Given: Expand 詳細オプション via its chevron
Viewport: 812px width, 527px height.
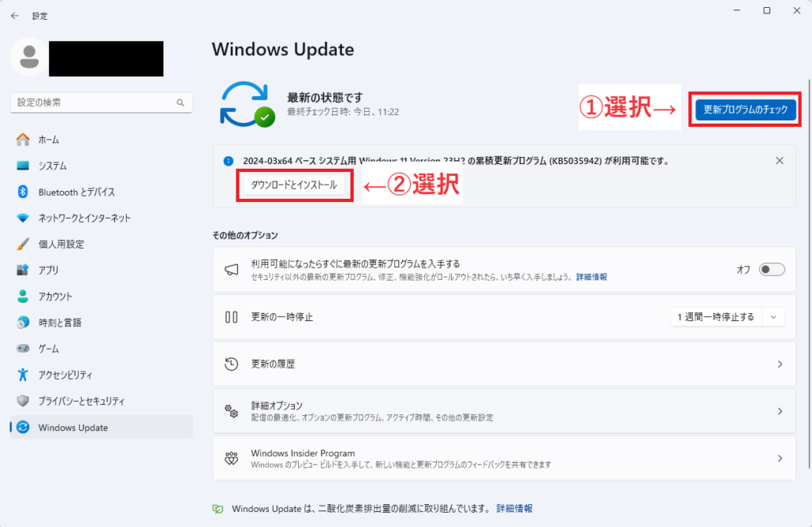Looking at the screenshot, I should click(x=780, y=411).
